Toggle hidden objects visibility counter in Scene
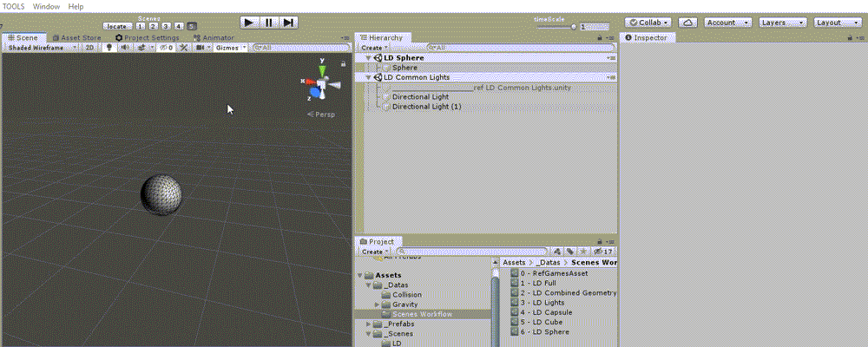The image size is (868, 347). 168,48
